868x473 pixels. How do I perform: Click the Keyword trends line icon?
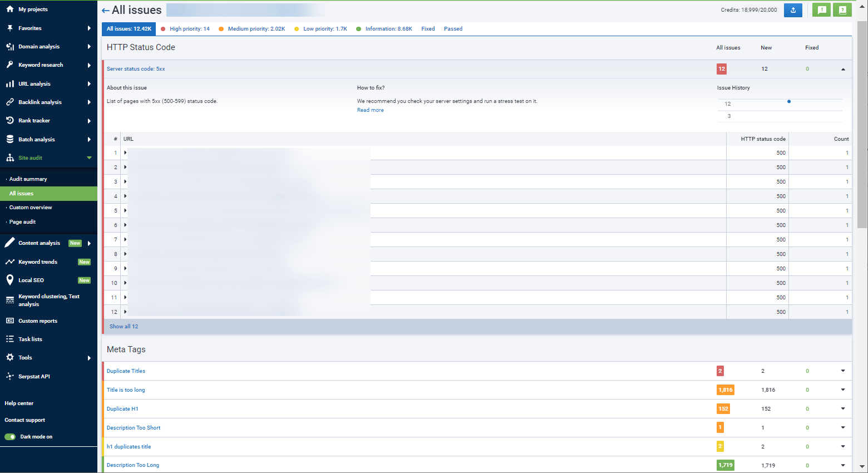tap(9, 262)
